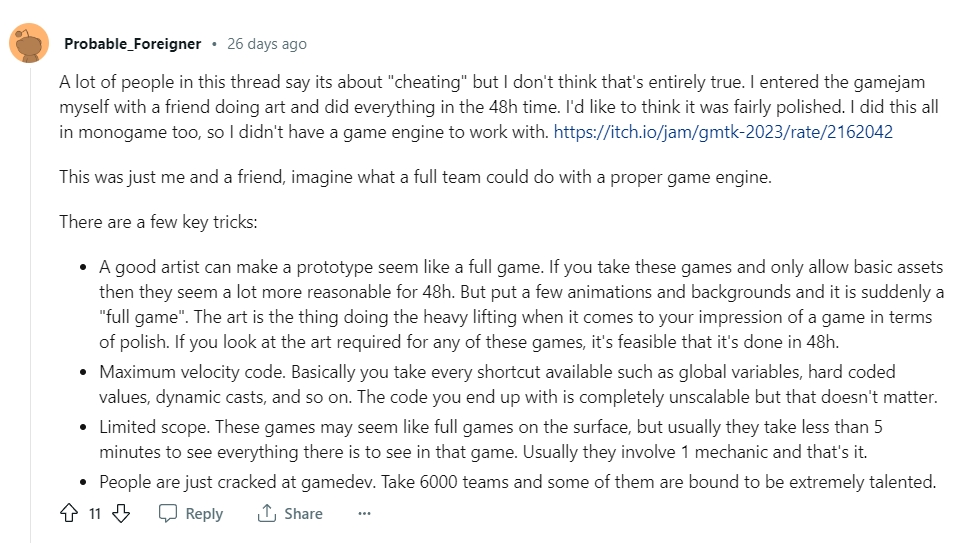
Task: Click the Reply text label
Action: 204,513
